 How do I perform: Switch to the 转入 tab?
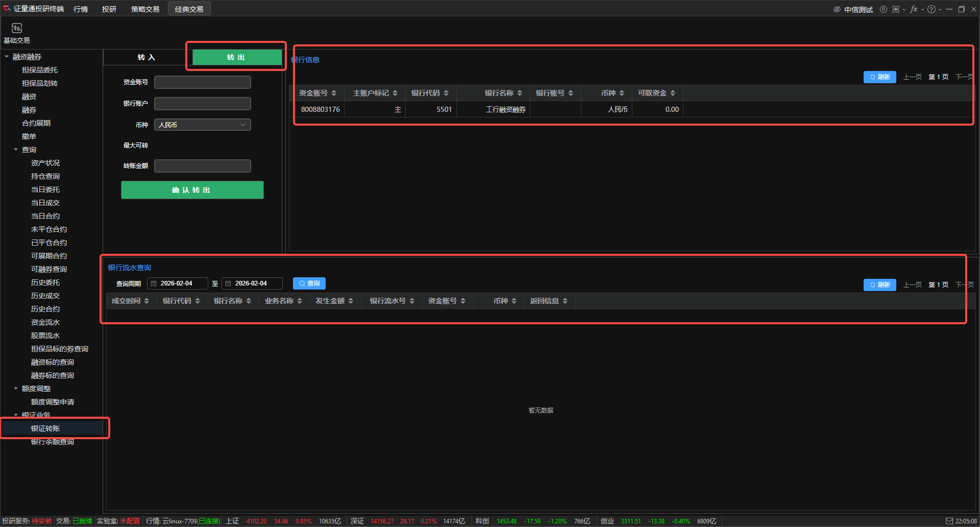(146, 57)
